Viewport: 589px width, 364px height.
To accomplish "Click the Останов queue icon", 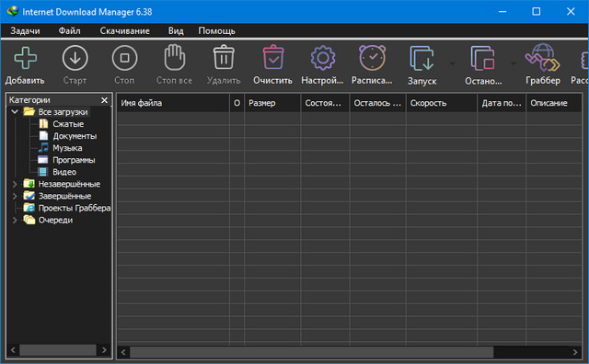I will point(482,59).
